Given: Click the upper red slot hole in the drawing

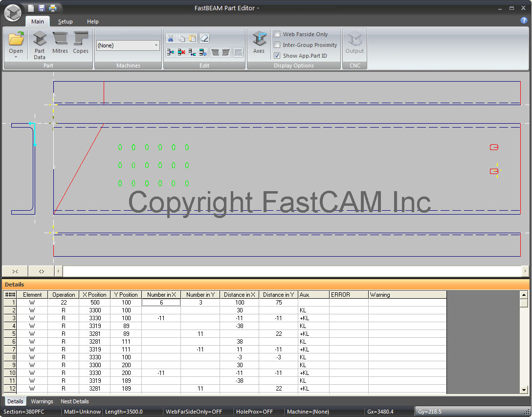Looking at the screenshot, I should click(x=494, y=147).
